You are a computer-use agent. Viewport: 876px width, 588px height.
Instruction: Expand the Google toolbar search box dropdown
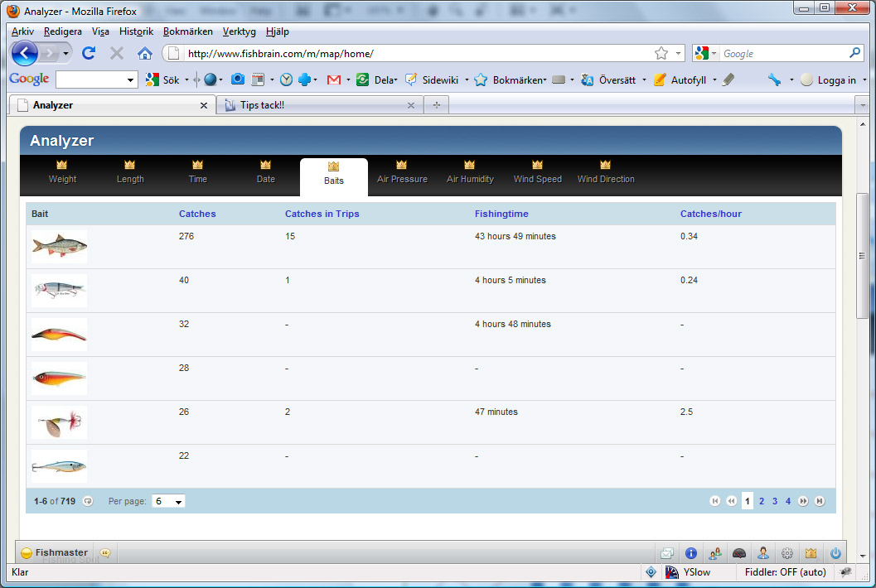tap(131, 80)
